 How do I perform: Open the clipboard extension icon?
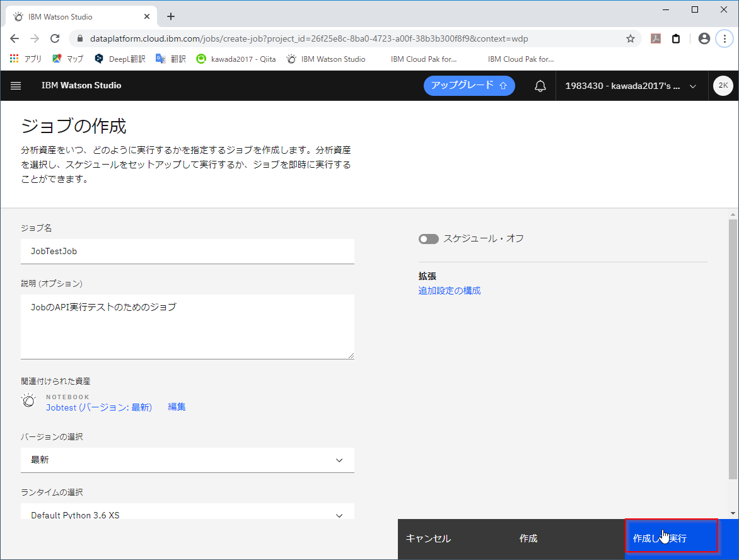coord(676,38)
